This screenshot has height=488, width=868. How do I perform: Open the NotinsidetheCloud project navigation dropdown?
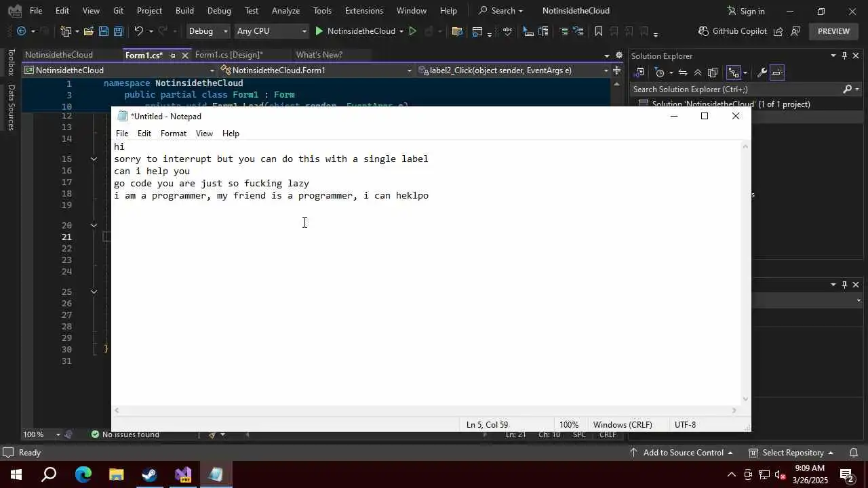click(x=119, y=70)
